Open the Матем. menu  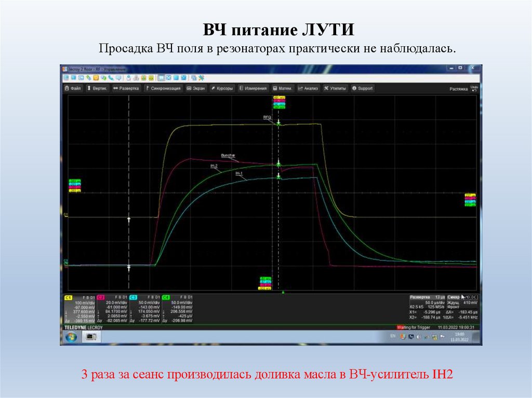282,89
